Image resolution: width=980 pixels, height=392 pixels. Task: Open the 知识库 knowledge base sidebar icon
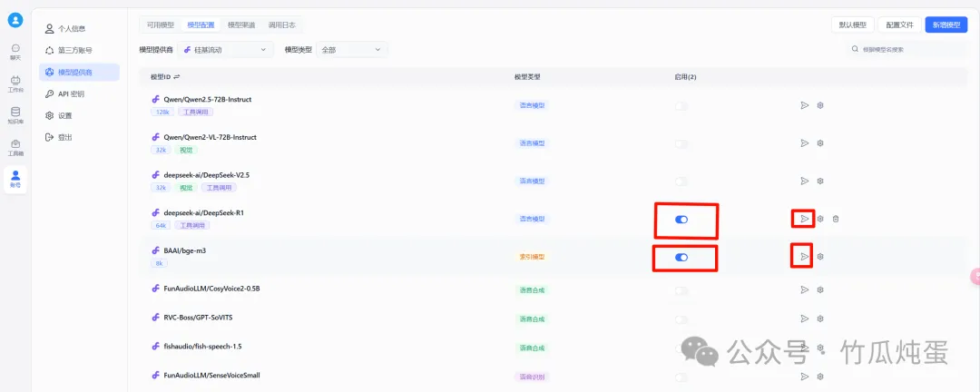click(15, 115)
